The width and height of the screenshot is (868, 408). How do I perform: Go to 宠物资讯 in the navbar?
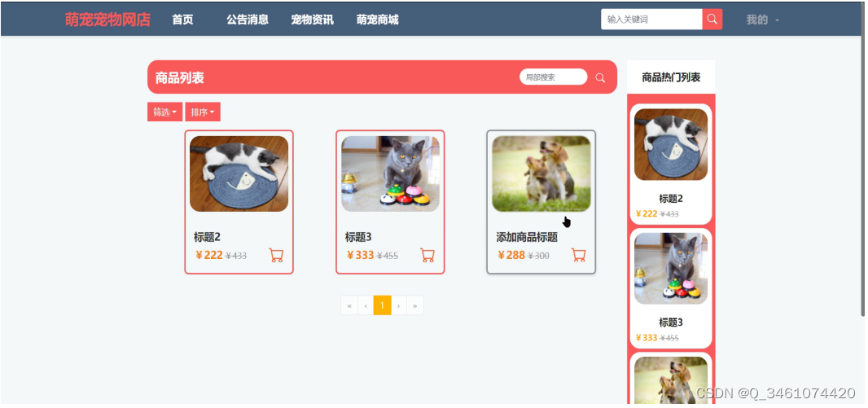click(x=312, y=20)
